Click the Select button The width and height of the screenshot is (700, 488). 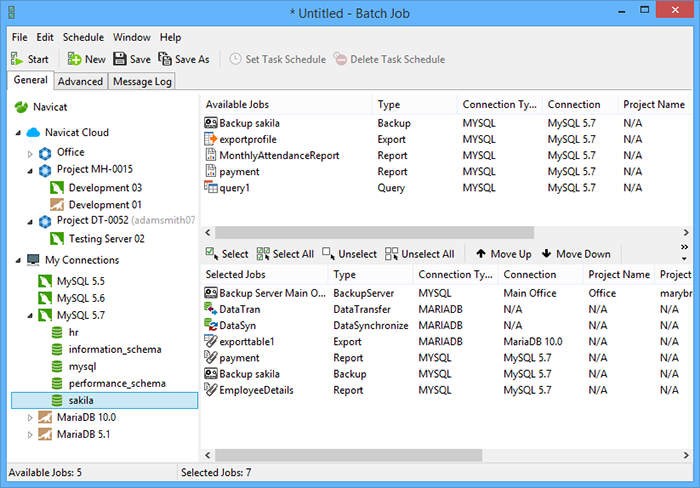(227, 254)
